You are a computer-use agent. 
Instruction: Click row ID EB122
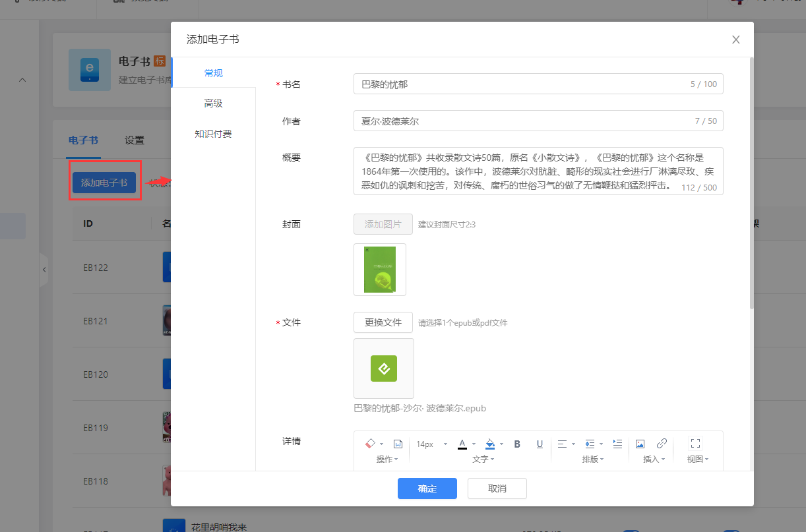coord(96,268)
